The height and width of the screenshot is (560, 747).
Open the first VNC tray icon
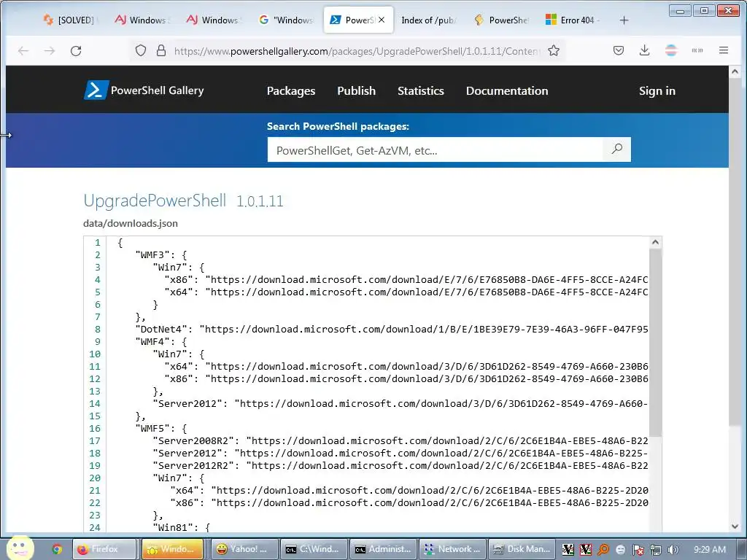pyautogui.click(x=568, y=550)
